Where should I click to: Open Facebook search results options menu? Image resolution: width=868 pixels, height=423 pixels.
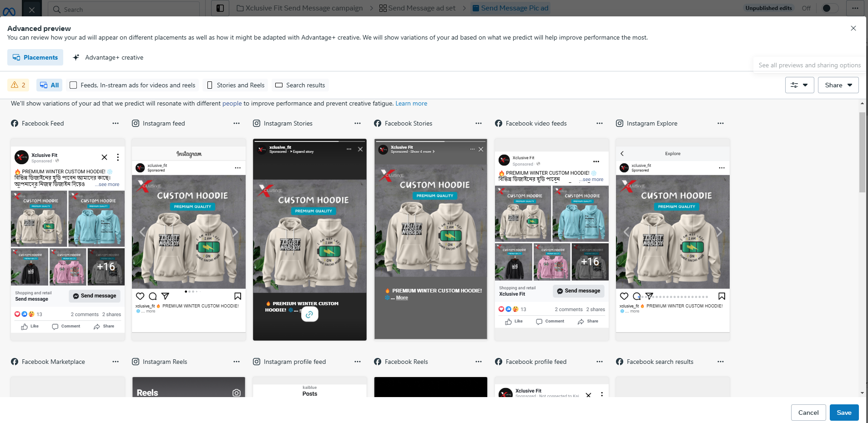721,362
